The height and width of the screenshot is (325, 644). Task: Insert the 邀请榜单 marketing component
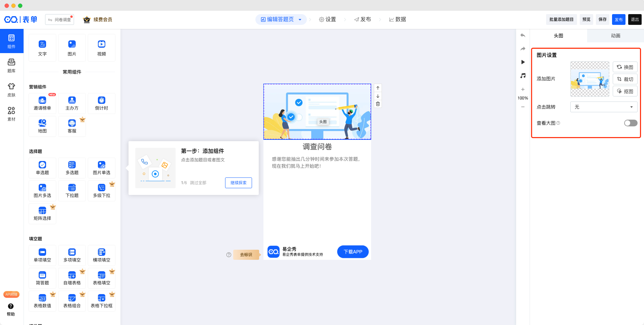42,104
